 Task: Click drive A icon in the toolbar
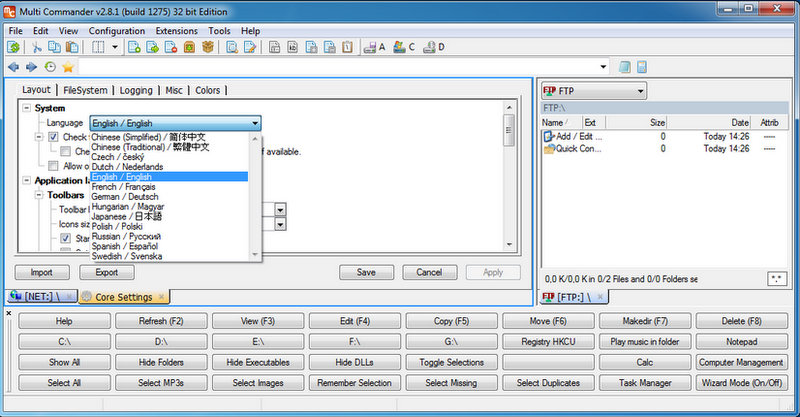374,47
